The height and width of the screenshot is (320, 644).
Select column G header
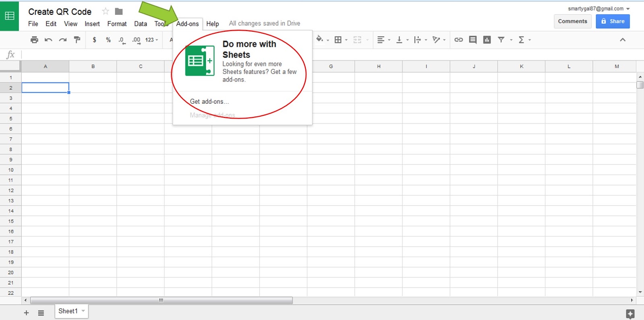click(331, 66)
